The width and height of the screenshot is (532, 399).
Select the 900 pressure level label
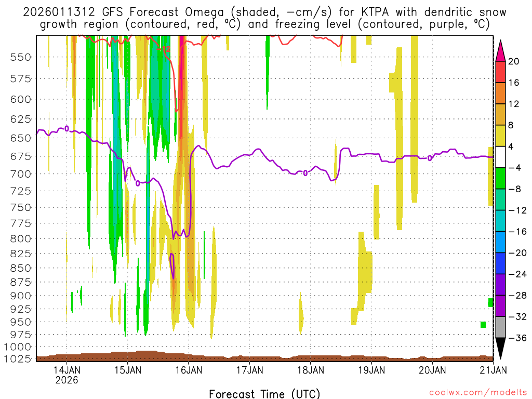pyautogui.click(x=21, y=296)
